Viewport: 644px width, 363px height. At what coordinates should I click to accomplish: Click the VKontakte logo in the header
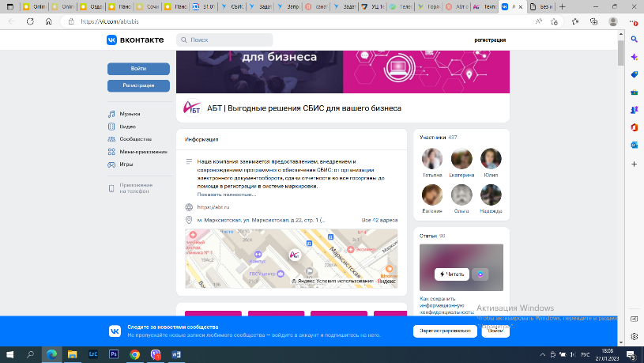[137, 40]
